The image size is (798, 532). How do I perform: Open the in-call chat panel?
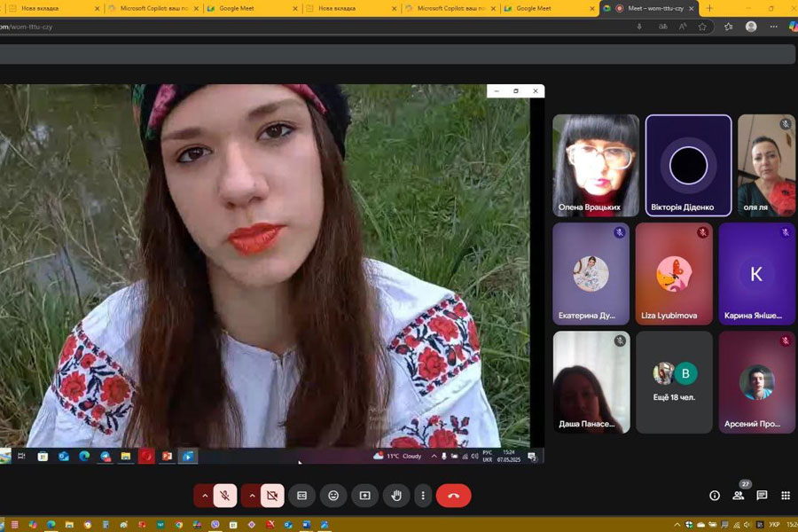click(762, 496)
